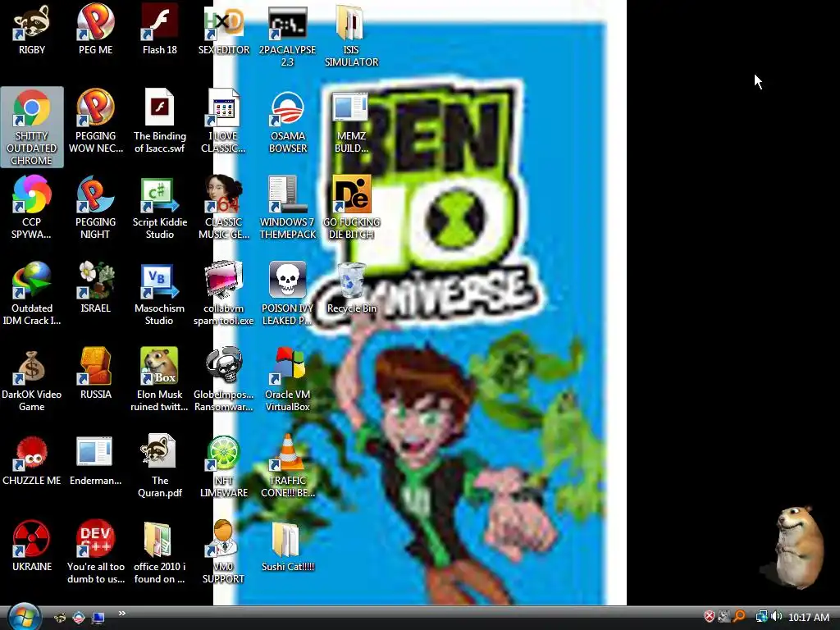Open the Windows Start menu orb
This screenshot has height=630, width=840.
click(24, 617)
